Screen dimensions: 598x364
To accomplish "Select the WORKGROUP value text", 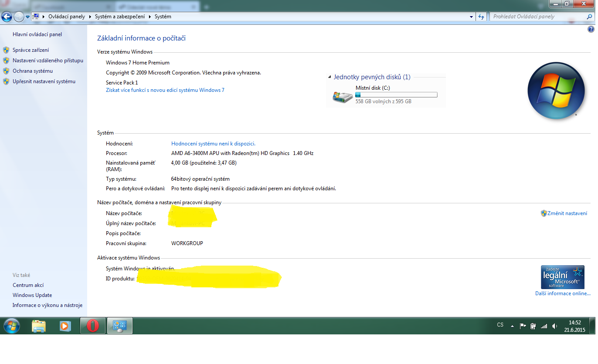I will click(x=187, y=243).
